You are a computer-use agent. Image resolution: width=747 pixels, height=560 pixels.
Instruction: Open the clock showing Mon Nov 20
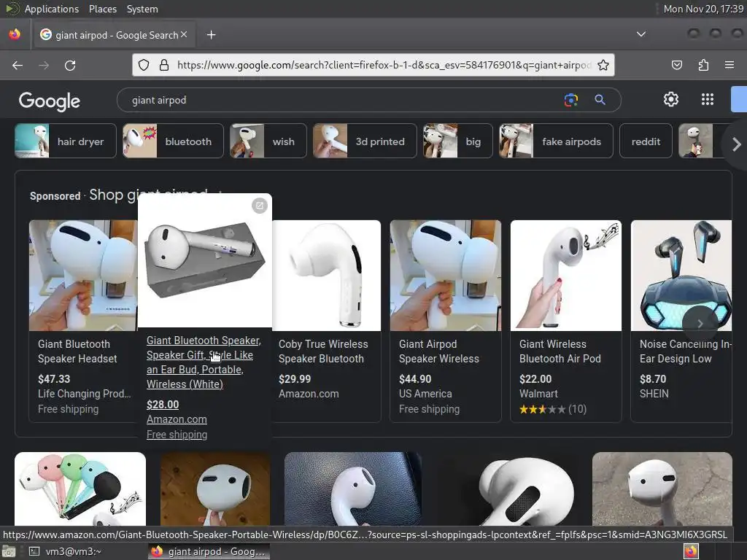tap(703, 9)
